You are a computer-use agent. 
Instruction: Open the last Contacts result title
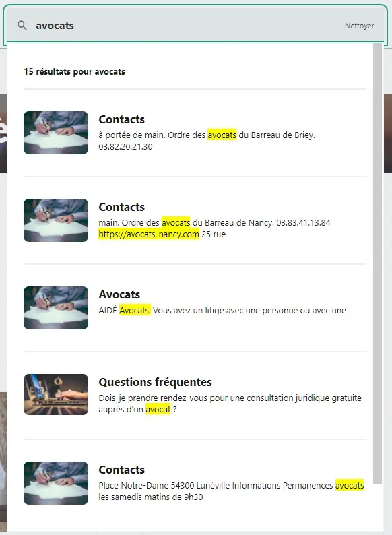pyautogui.click(x=121, y=470)
